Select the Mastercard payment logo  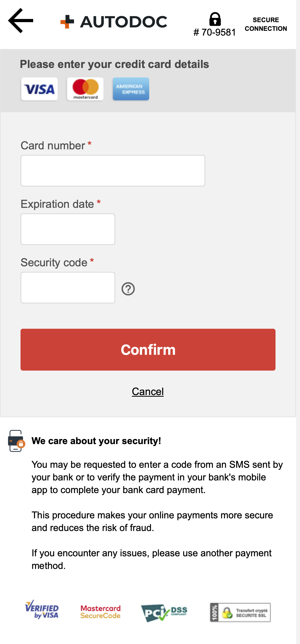(85, 89)
